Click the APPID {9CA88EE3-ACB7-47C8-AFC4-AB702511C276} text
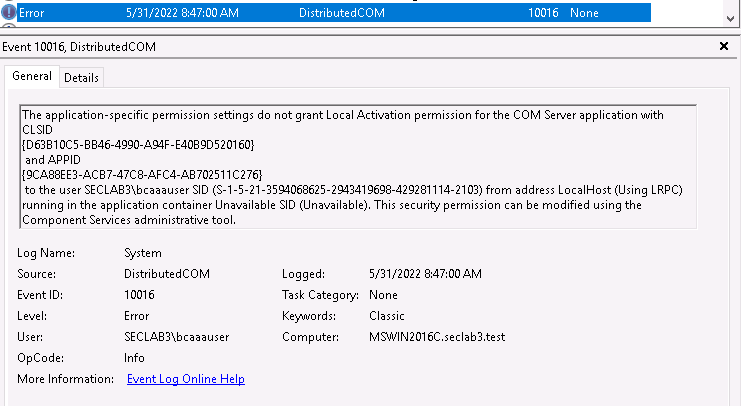This screenshot has width=741, height=406. click(x=142, y=175)
